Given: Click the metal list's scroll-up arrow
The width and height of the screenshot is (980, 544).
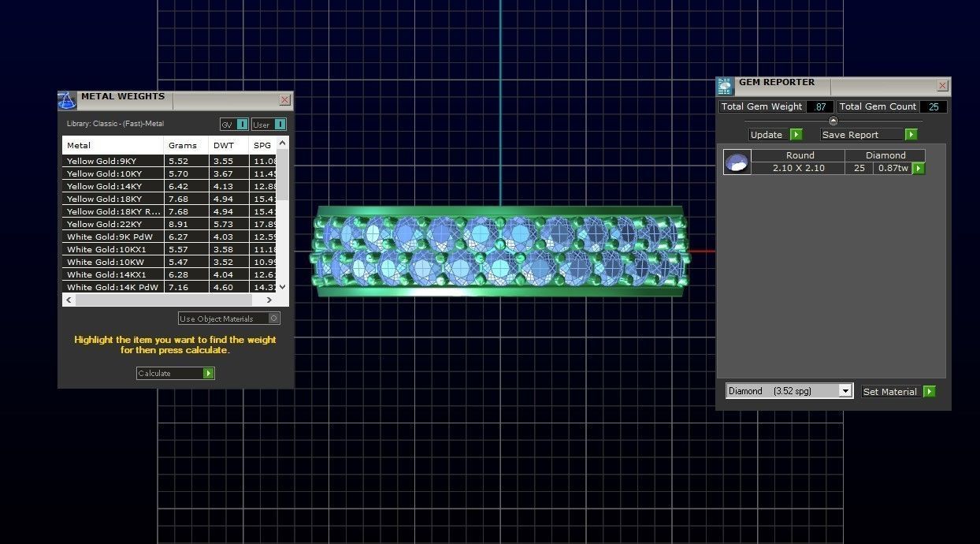Looking at the screenshot, I should [x=283, y=142].
